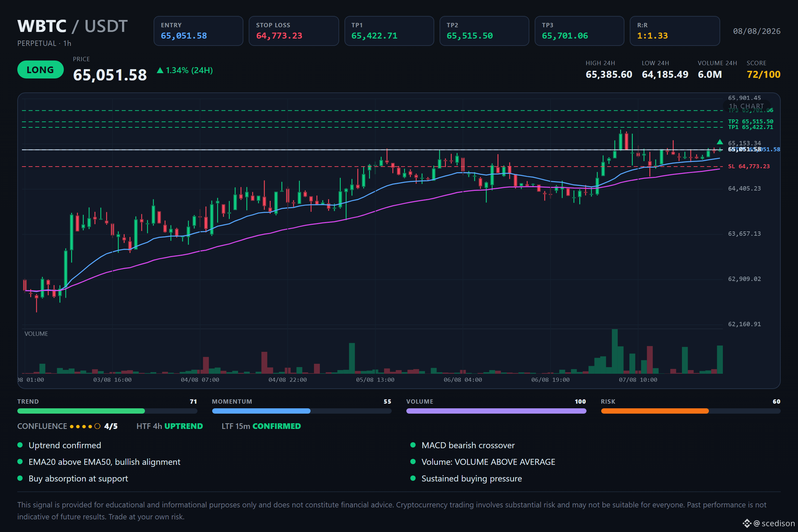Viewport: 798px width, 532px height.
Task: Click the WBTC / USDT pair title
Action: click(x=72, y=26)
